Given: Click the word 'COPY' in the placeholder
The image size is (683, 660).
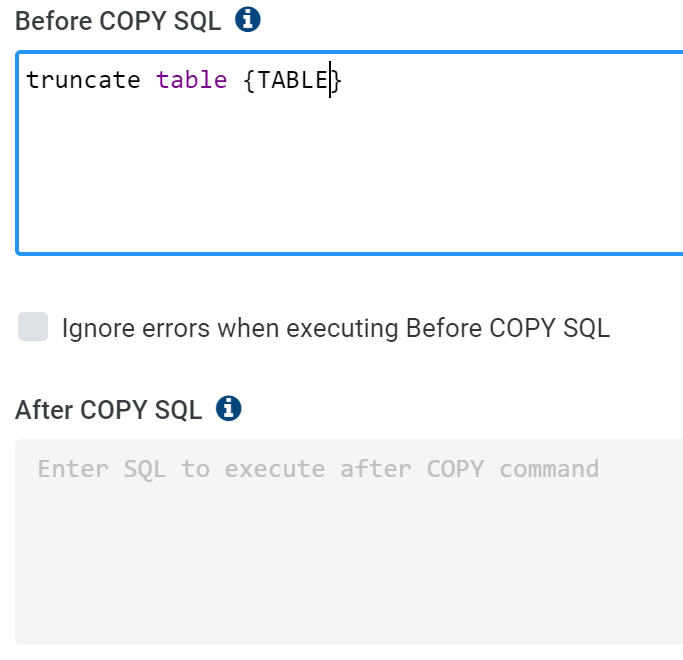Looking at the screenshot, I should [x=455, y=469].
